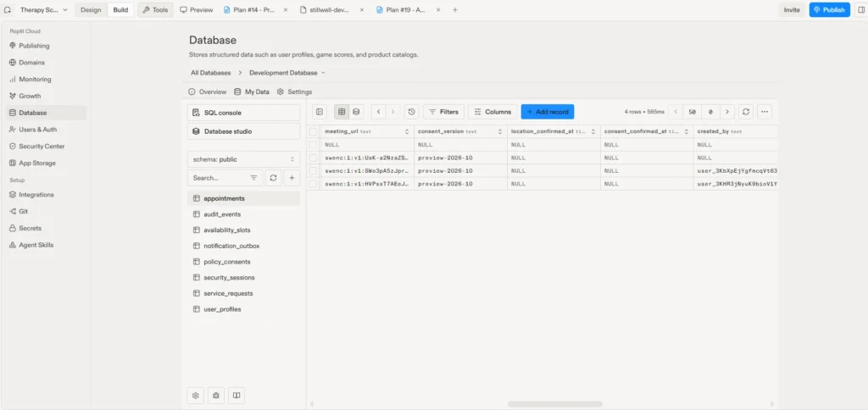This screenshot has height=410, width=868.
Task: Check the first row with NULL meeting_url
Action: [314, 144]
